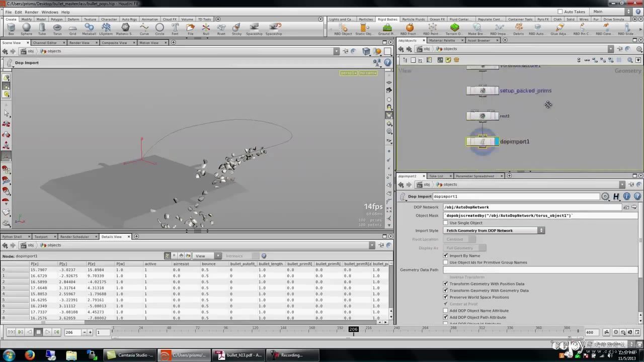
Task: Select the Grid shelf tool
Action: click(x=73, y=29)
